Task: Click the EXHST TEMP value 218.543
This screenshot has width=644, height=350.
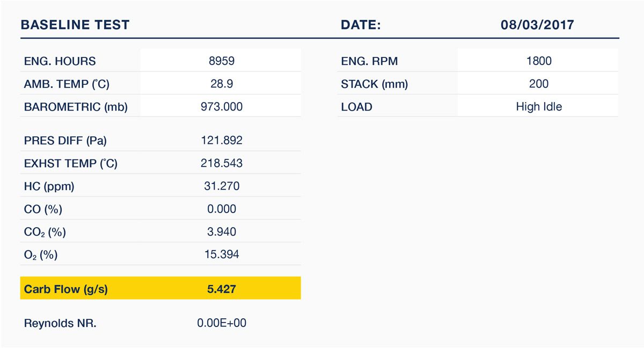Action: [221, 163]
